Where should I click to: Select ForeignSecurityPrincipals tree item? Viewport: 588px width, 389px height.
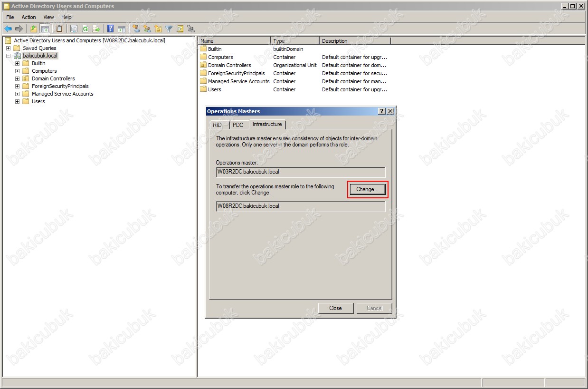(x=60, y=86)
